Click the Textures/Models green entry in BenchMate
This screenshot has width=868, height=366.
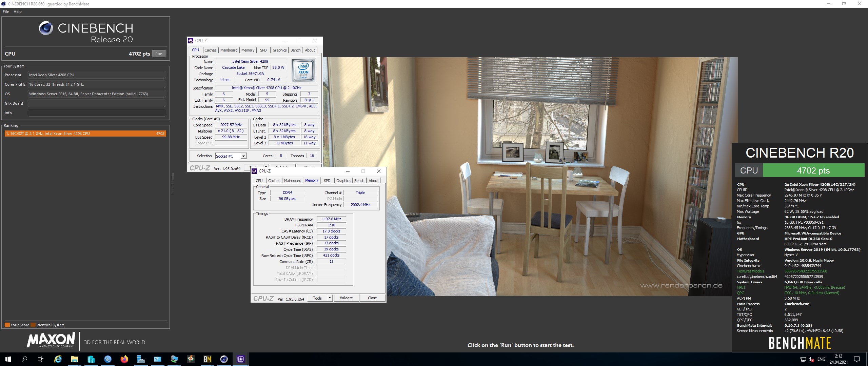750,271
